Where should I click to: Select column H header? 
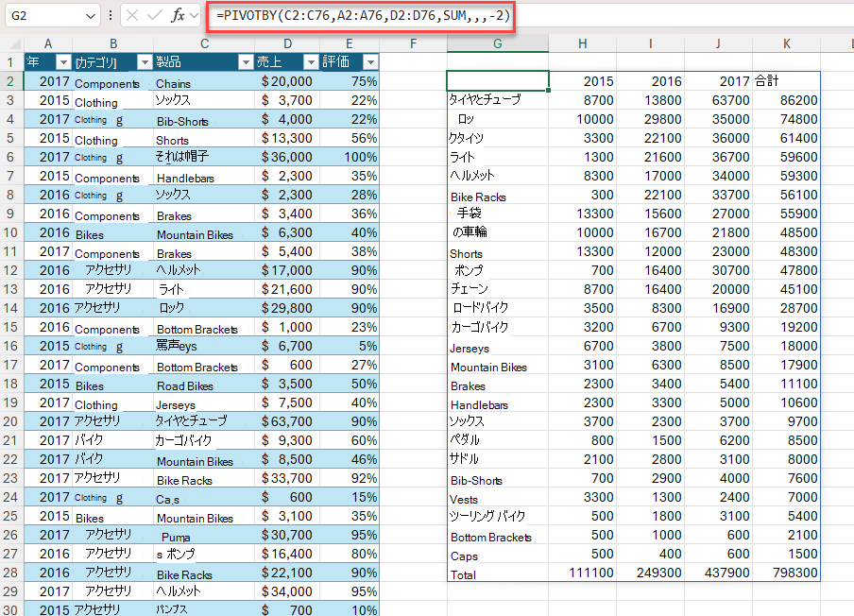pyautogui.click(x=582, y=43)
